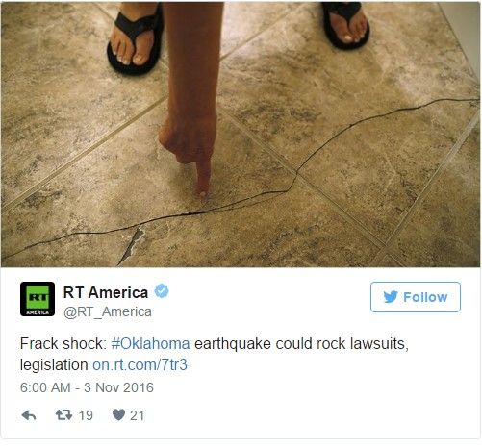
Task: Open the on.rt.com/7tr3 link
Action: (140, 364)
